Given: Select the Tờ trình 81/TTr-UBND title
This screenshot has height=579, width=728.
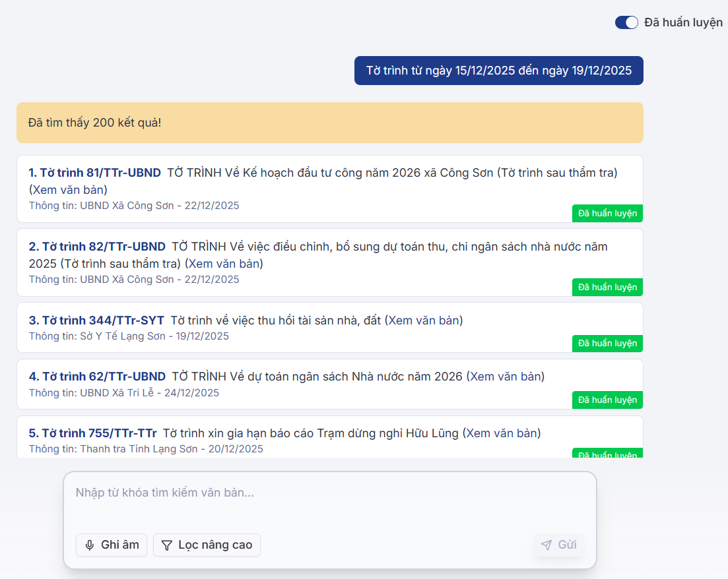Looking at the screenshot, I should point(94,173).
